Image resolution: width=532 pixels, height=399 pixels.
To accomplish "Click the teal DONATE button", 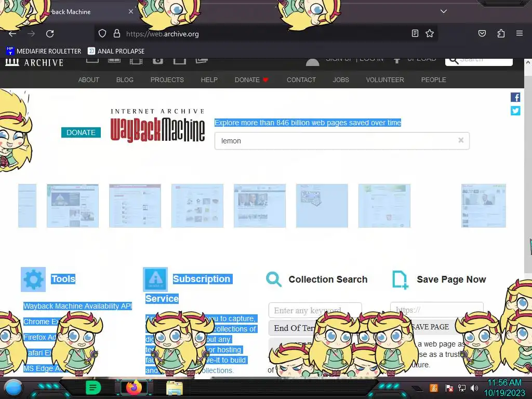I will [81, 132].
